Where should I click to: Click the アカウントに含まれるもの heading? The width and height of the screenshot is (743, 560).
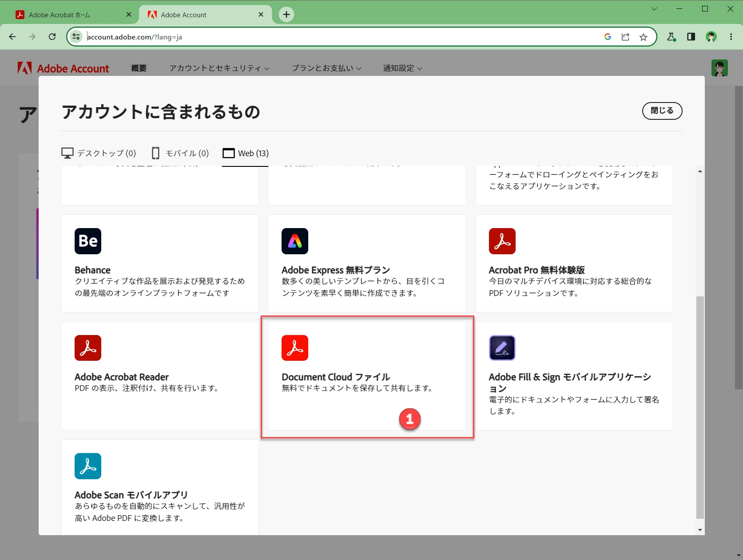click(161, 112)
